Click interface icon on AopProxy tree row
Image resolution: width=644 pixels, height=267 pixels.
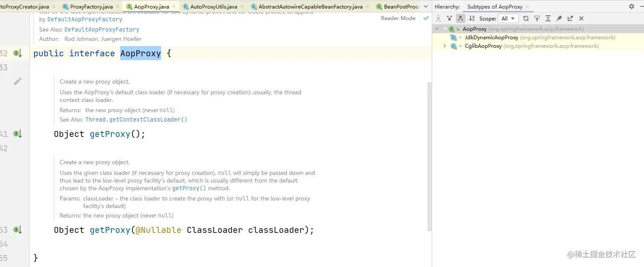[451, 29]
